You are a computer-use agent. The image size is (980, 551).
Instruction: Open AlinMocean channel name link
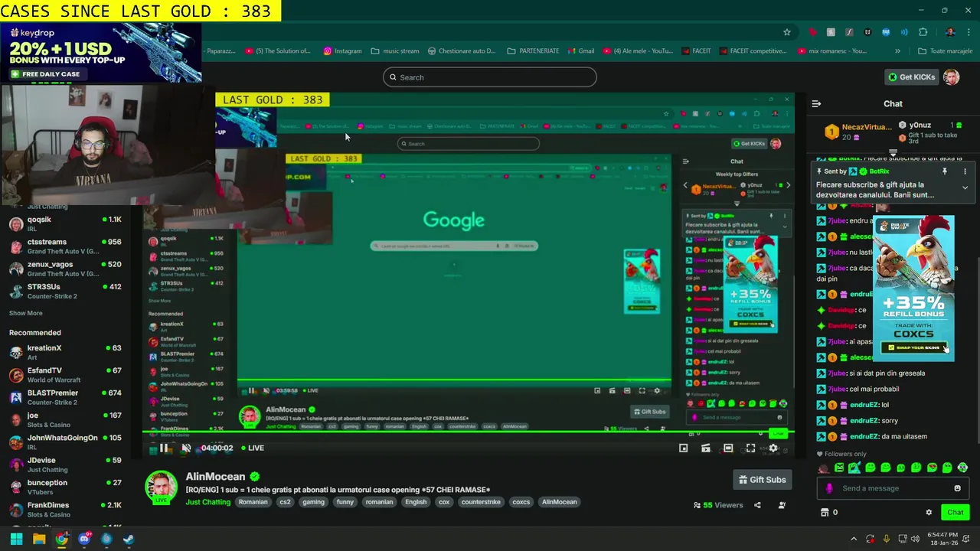coord(215,477)
